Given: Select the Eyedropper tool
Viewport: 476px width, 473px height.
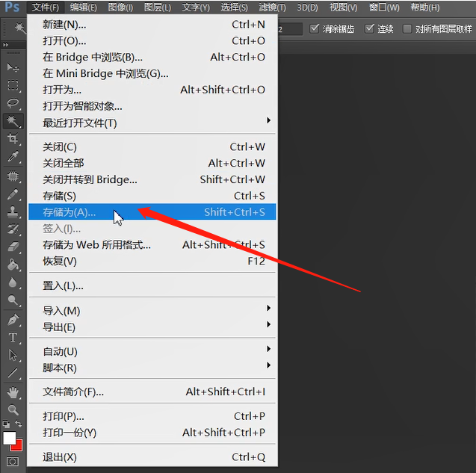Looking at the screenshot, I should pos(13,156).
